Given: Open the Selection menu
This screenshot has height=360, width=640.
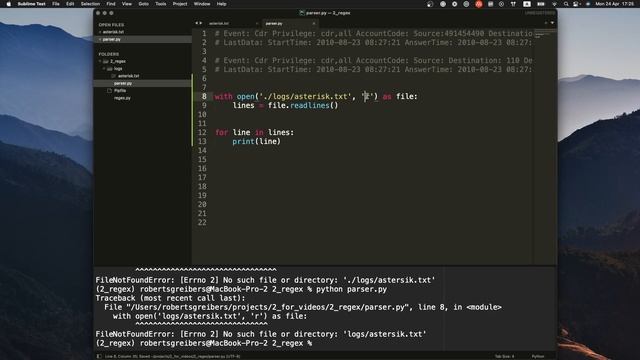Looking at the screenshot, I should [x=90, y=4].
